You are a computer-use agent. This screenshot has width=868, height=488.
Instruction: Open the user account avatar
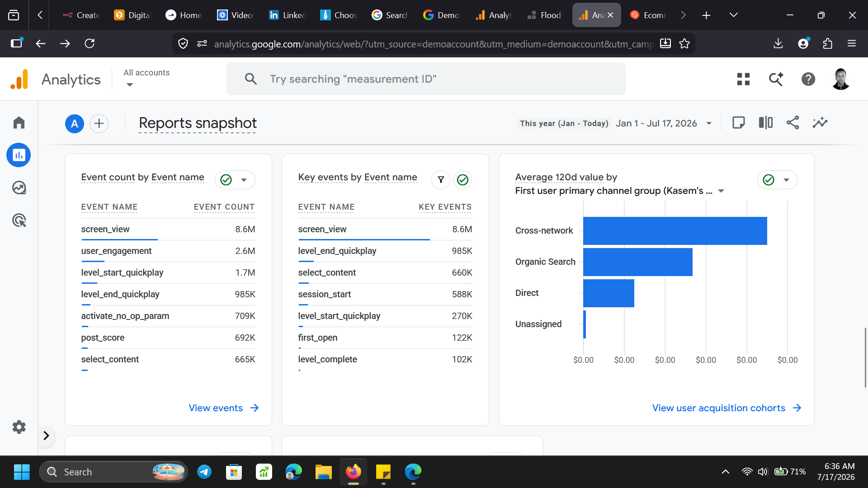coord(841,79)
